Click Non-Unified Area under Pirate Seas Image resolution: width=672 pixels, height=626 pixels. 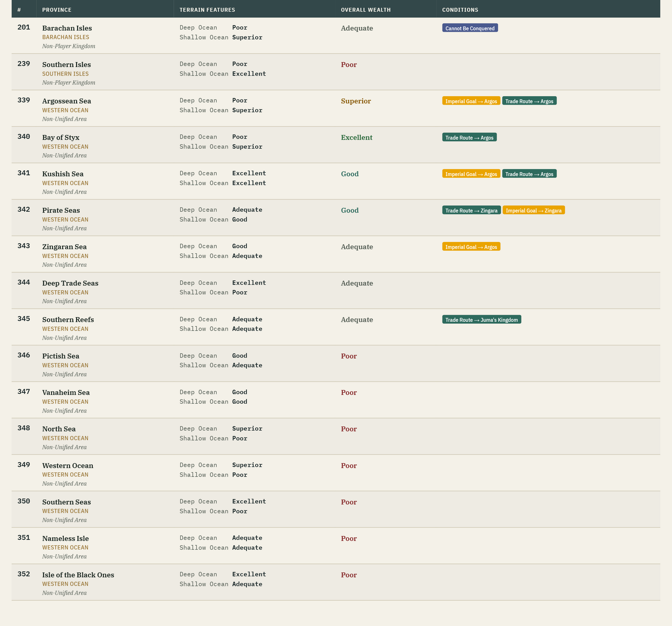click(64, 229)
